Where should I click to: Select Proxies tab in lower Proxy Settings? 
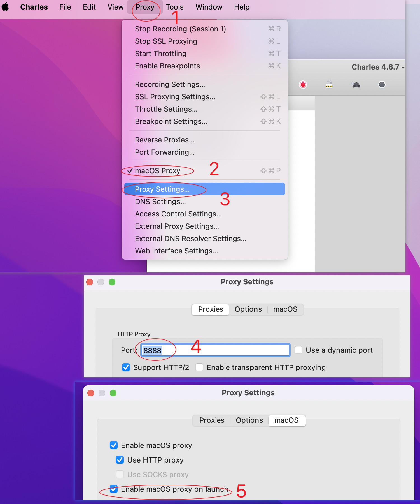pyautogui.click(x=212, y=420)
